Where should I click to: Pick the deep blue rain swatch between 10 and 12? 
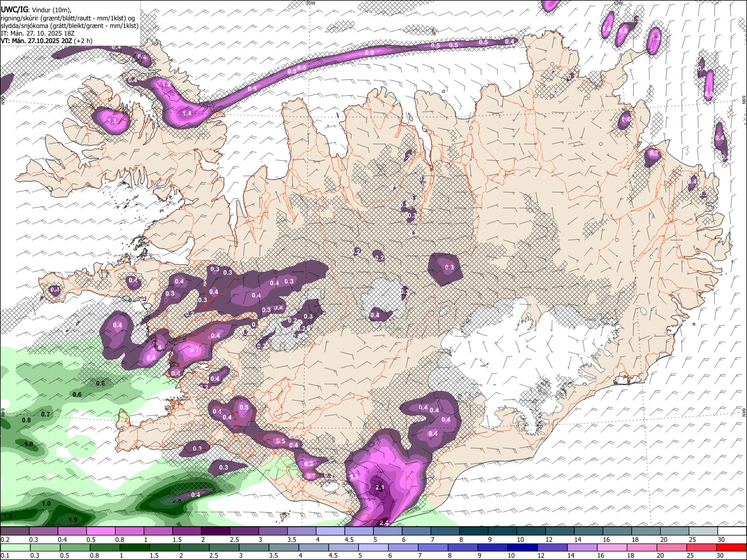521,547
